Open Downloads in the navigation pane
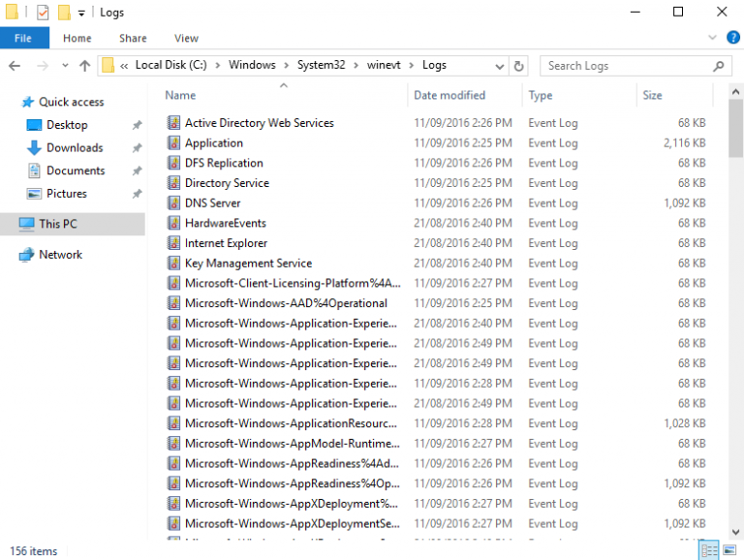The image size is (744, 560). (x=65, y=147)
